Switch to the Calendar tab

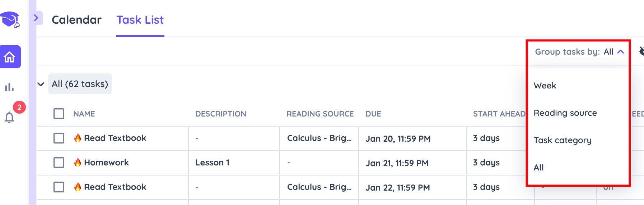[76, 20]
